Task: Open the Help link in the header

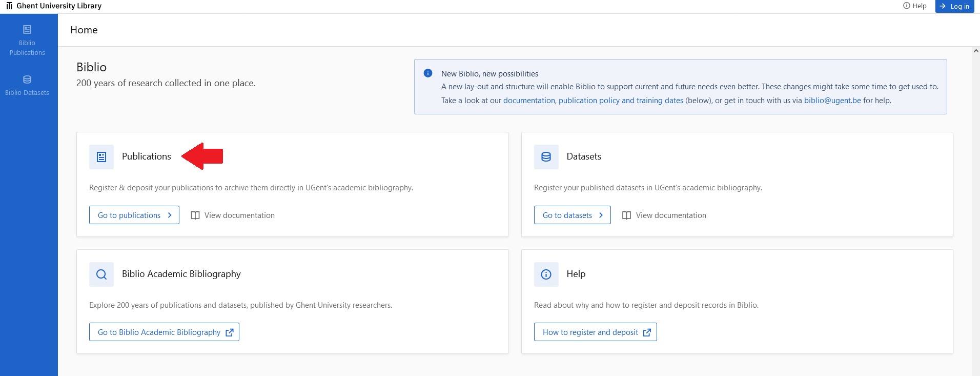Action: (915, 6)
